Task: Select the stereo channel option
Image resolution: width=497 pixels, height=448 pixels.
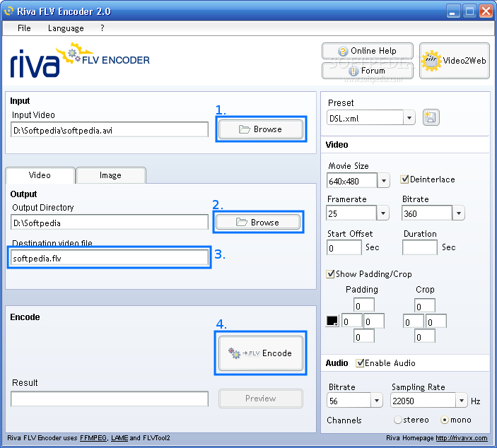Action: pos(398,420)
